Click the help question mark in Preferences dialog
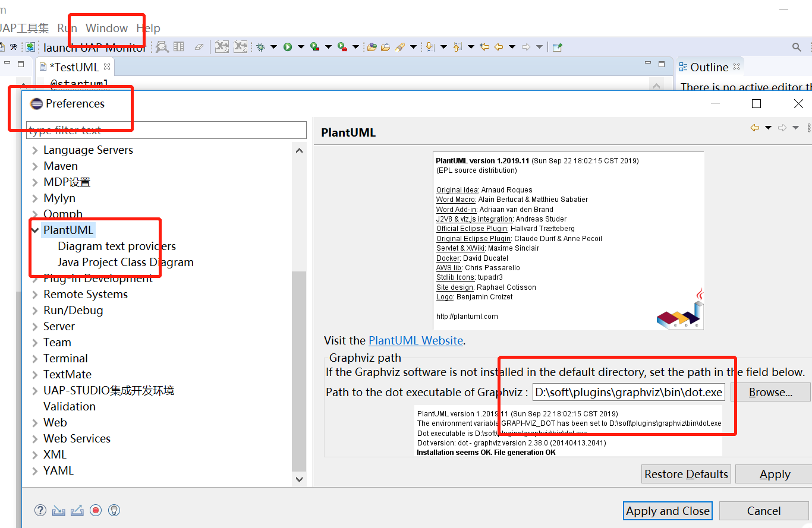Screen dimensions: 812x528 [x=40, y=510]
